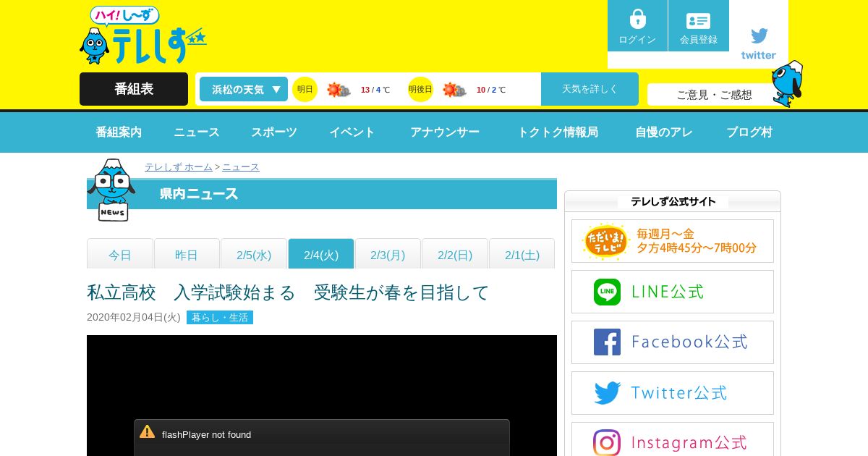Open ニュース in navigation bar
This screenshot has width=868, height=456.
(x=197, y=132)
